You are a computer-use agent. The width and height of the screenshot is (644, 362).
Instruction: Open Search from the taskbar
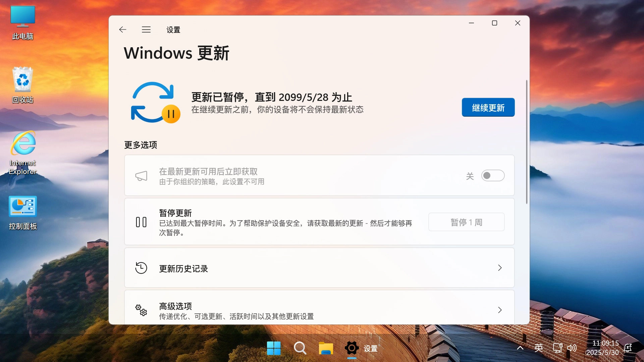click(300, 348)
